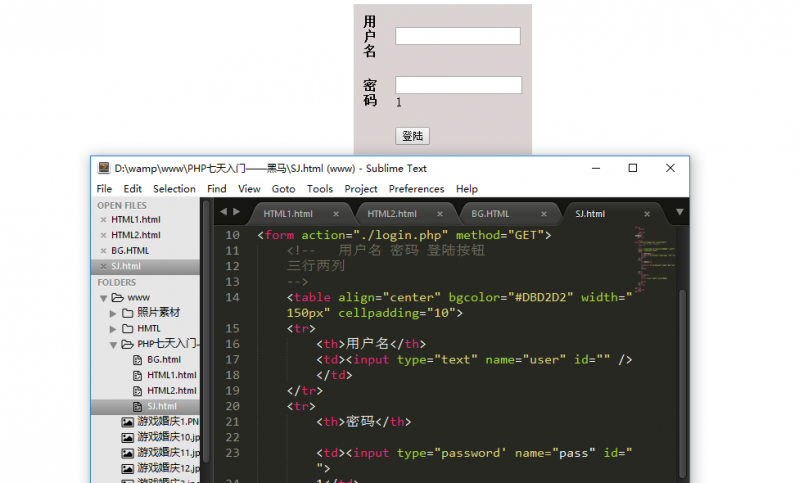Close the HTML2.html tab

click(439, 214)
